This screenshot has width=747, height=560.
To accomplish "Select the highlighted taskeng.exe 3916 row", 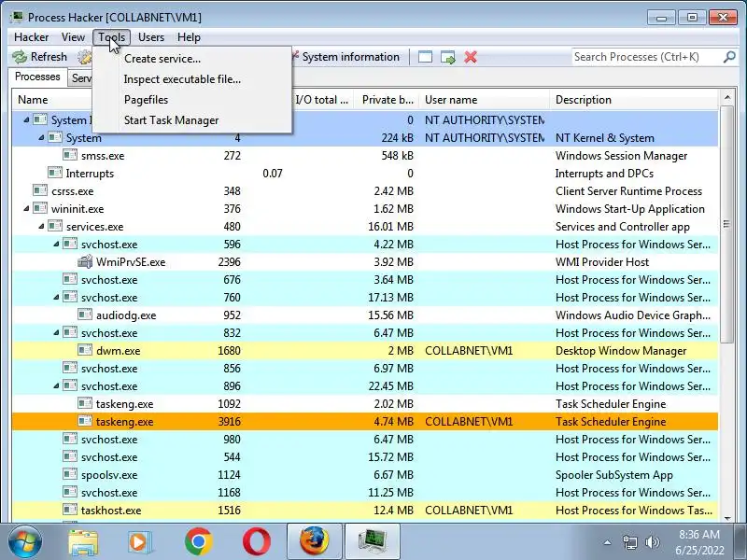I will pyautogui.click(x=365, y=422).
